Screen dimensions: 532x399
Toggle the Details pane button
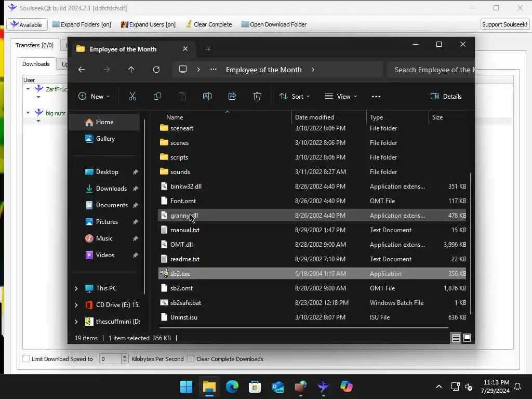click(446, 96)
